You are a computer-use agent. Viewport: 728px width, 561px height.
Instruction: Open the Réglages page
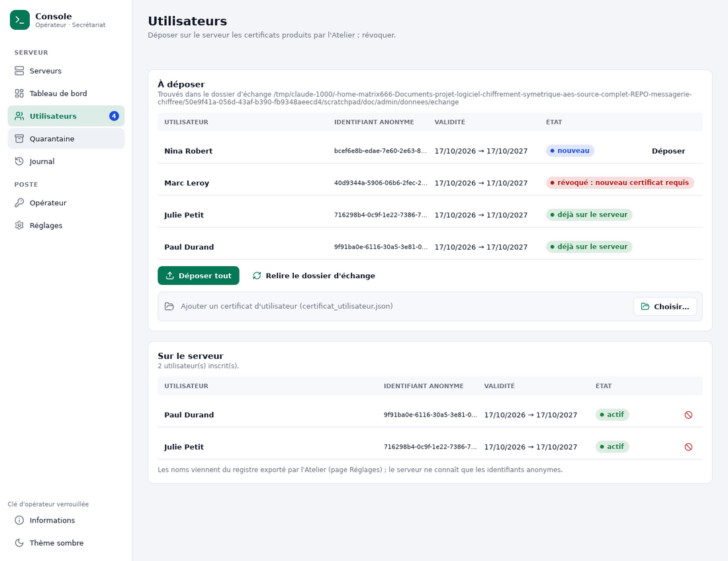(66, 225)
